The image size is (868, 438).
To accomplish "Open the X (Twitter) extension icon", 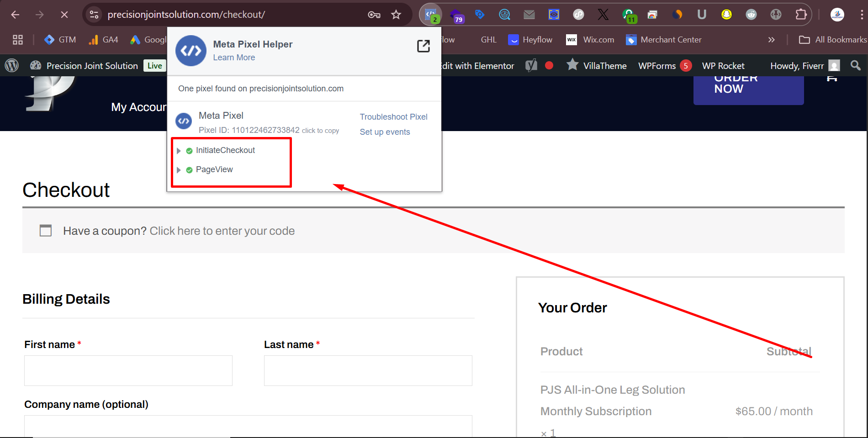I will pos(603,15).
